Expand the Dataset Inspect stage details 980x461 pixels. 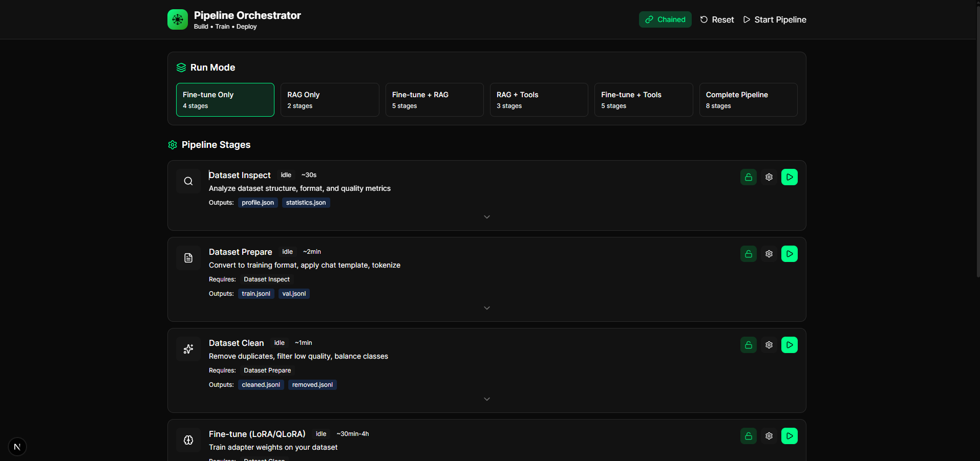(x=486, y=217)
